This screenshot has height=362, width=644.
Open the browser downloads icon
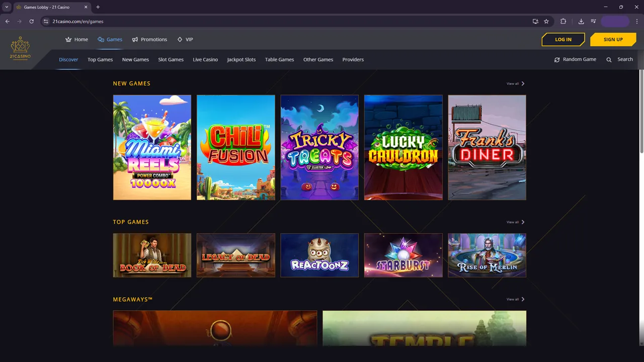click(x=581, y=22)
